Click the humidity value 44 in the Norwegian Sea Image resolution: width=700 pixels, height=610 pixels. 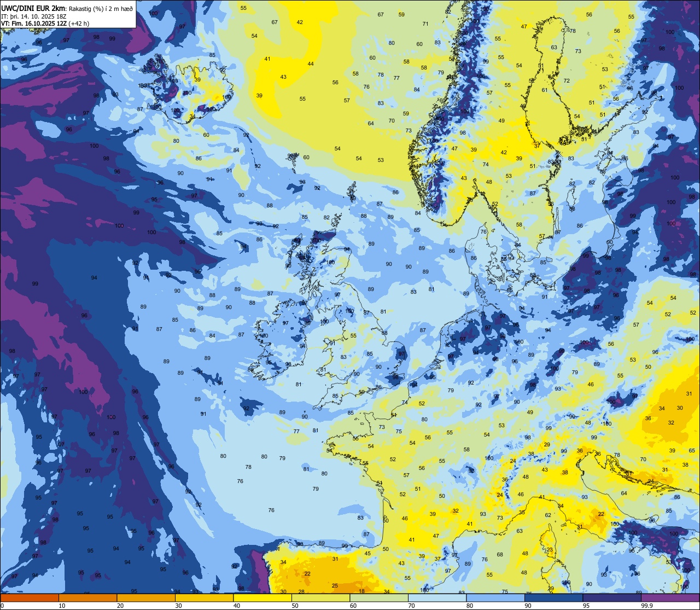(x=311, y=64)
